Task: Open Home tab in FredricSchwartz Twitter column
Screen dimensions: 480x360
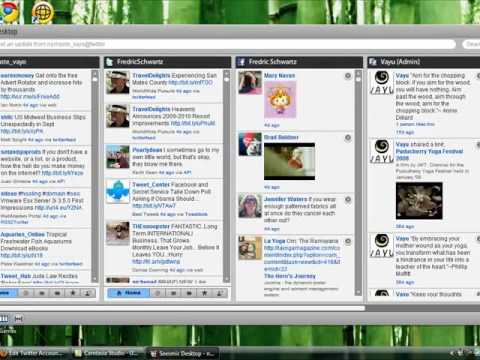Action: point(129,293)
